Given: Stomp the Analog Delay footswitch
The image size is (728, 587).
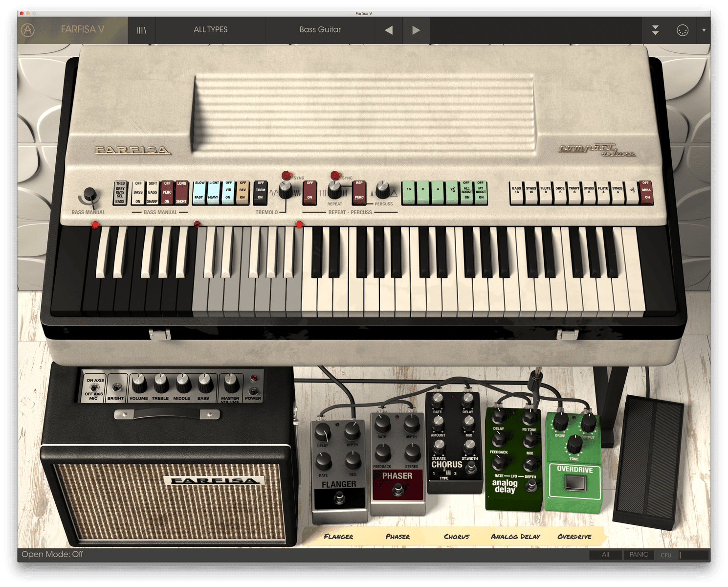Looking at the screenshot, I should (x=531, y=485).
